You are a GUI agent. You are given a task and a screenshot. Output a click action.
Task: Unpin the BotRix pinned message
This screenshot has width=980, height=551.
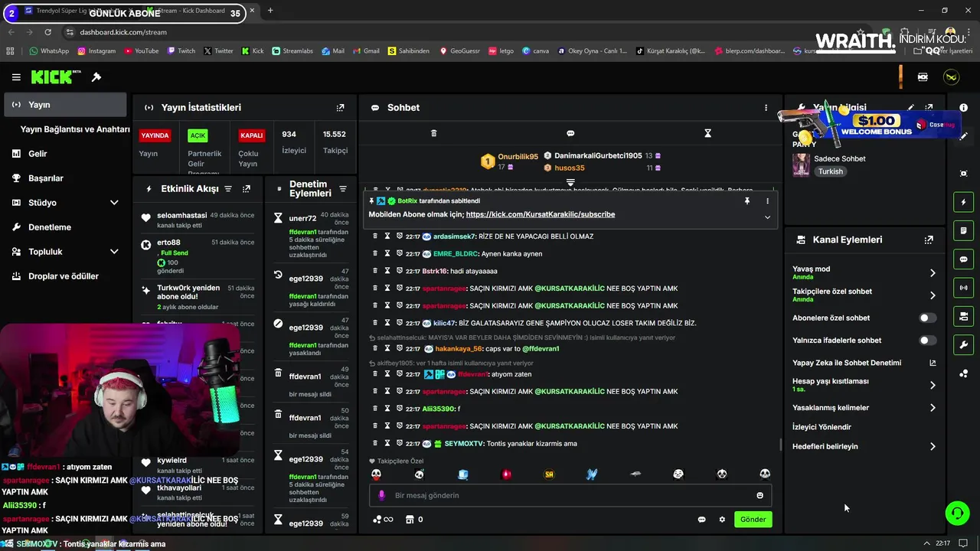[x=746, y=201]
